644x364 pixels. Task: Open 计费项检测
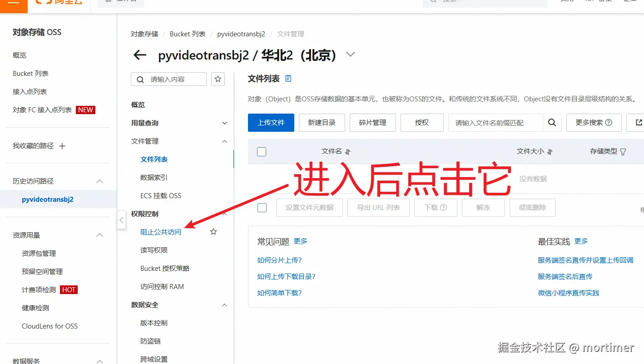pyautogui.click(x=39, y=289)
